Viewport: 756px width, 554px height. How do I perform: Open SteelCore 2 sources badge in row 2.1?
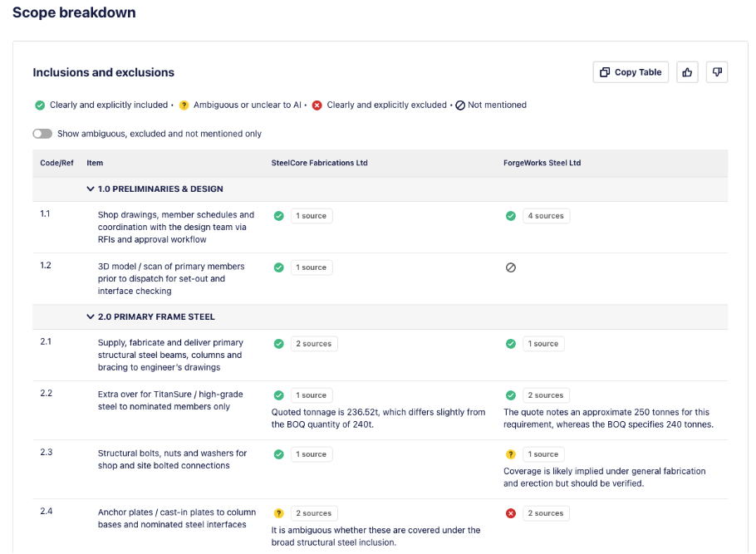click(x=314, y=344)
